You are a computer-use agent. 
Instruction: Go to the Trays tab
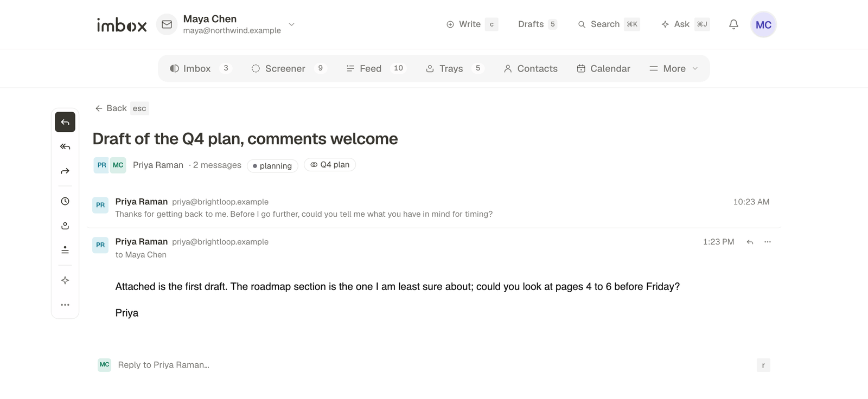click(x=454, y=68)
